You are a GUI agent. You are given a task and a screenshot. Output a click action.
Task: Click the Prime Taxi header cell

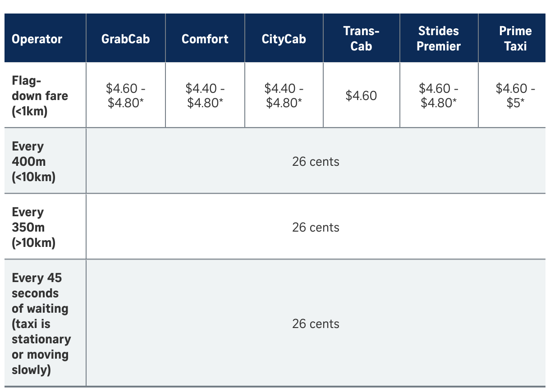click(x=515, y=38)
